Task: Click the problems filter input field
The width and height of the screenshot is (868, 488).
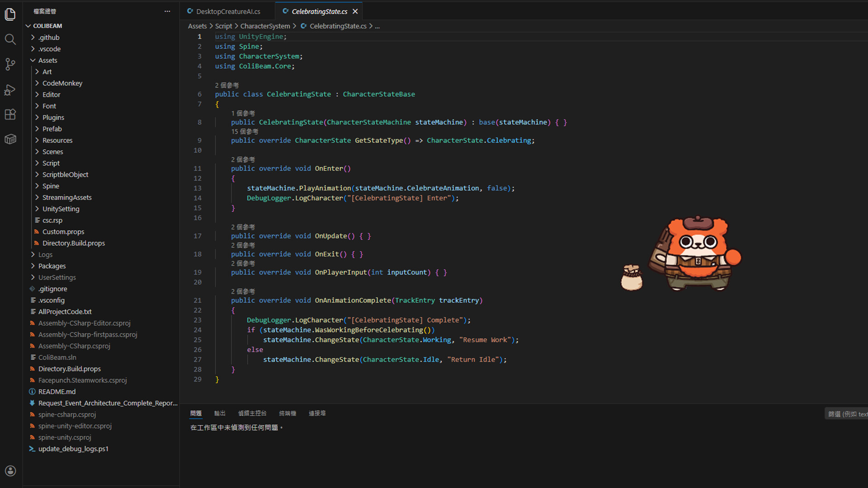Action: 847,414
